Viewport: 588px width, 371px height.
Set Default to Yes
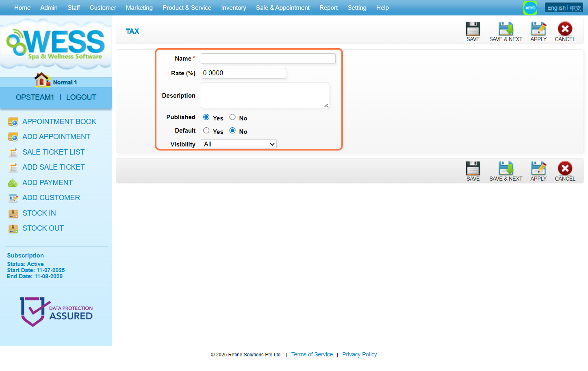point(206,131)
